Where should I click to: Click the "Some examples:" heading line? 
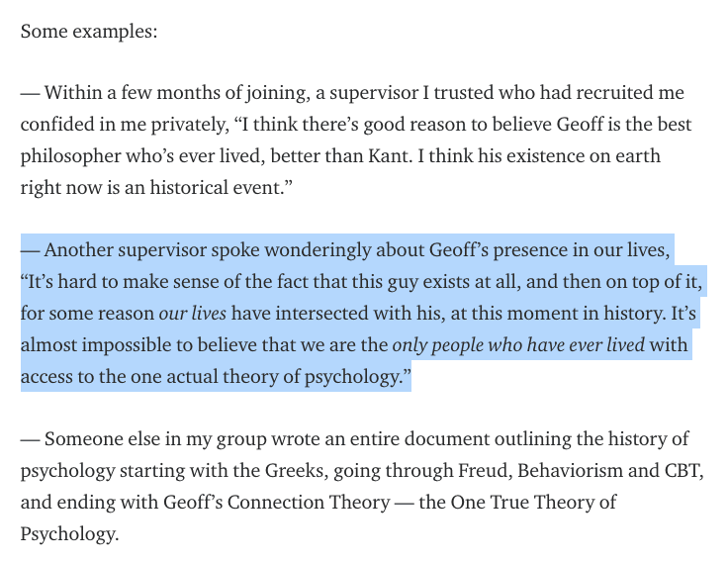pyautogui.click(x=89, y=31)
